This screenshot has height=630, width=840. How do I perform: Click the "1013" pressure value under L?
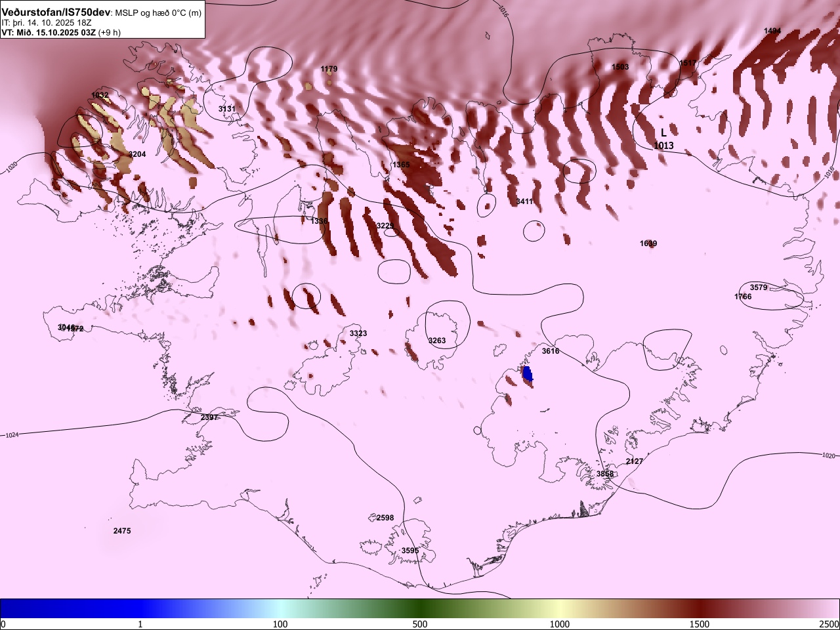click(x=663, y=145)
